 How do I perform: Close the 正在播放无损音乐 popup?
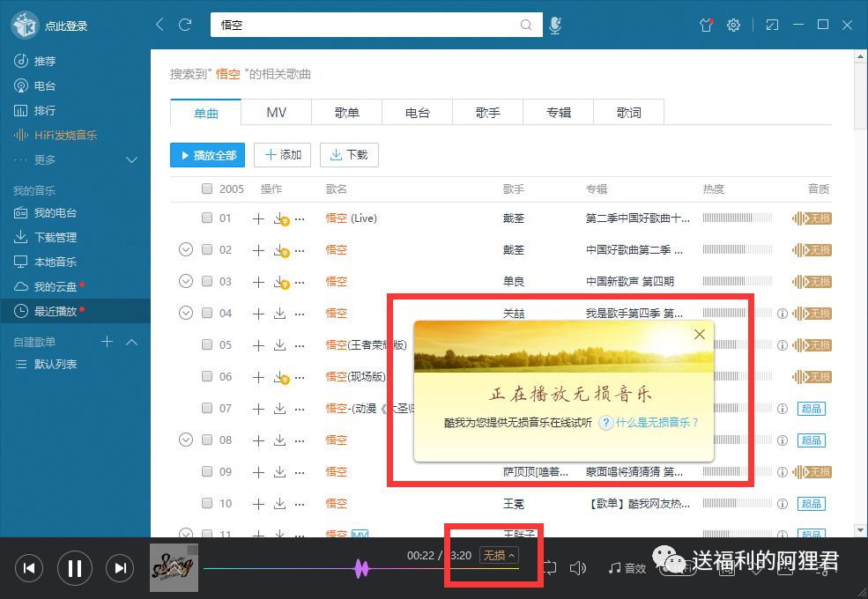coord(700,335)
